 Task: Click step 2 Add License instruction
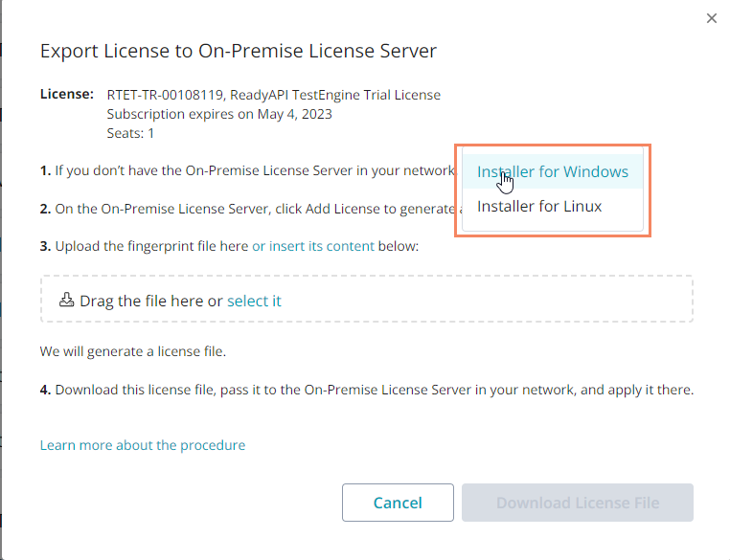pos(249,208)
